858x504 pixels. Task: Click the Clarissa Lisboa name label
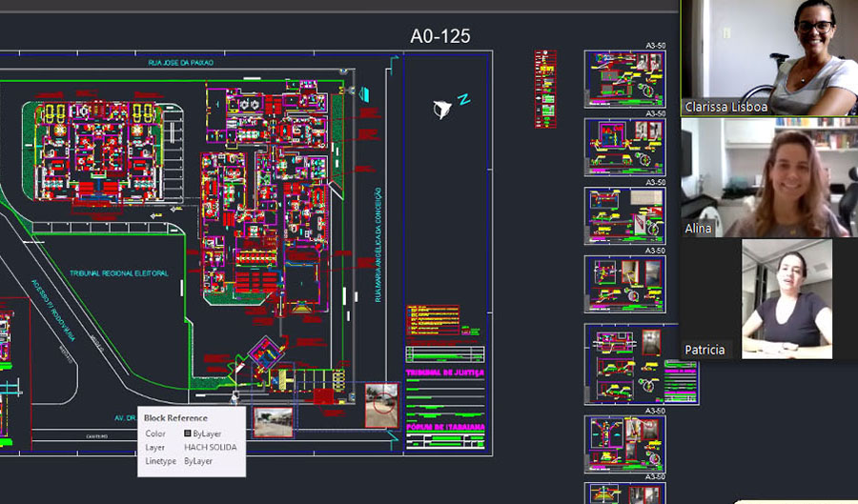[725, 108]
